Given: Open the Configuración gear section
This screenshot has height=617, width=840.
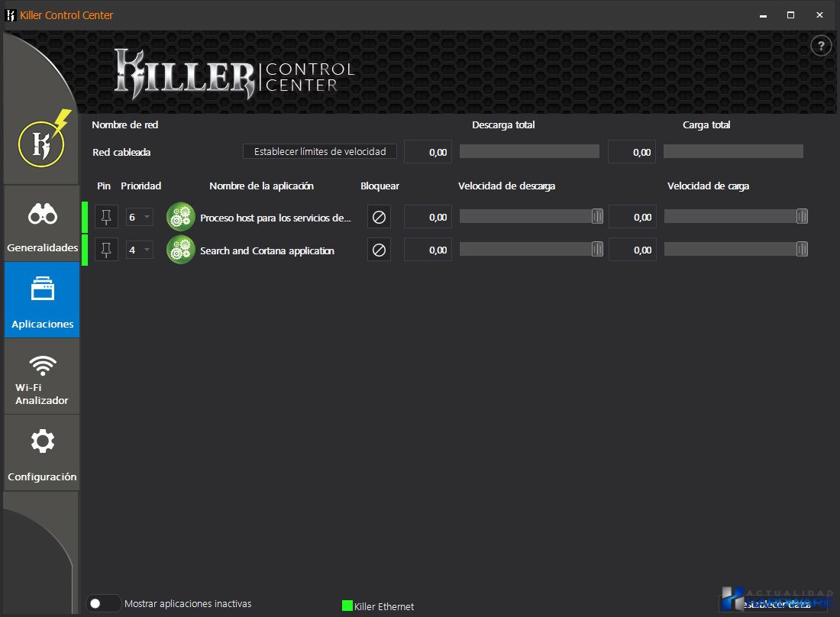Looking at the screenshot, I should click(42, 453).
